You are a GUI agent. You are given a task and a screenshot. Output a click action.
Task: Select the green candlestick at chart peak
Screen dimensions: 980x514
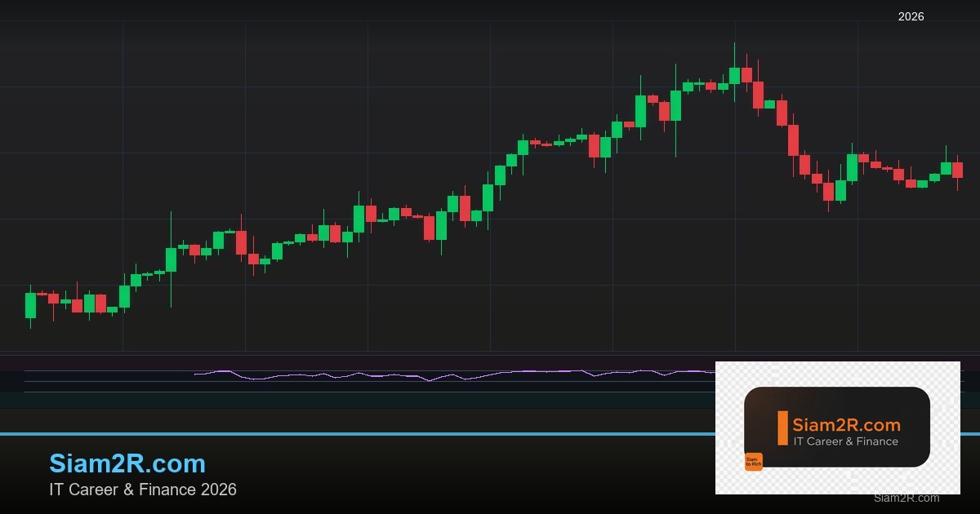tap(734, 75)
